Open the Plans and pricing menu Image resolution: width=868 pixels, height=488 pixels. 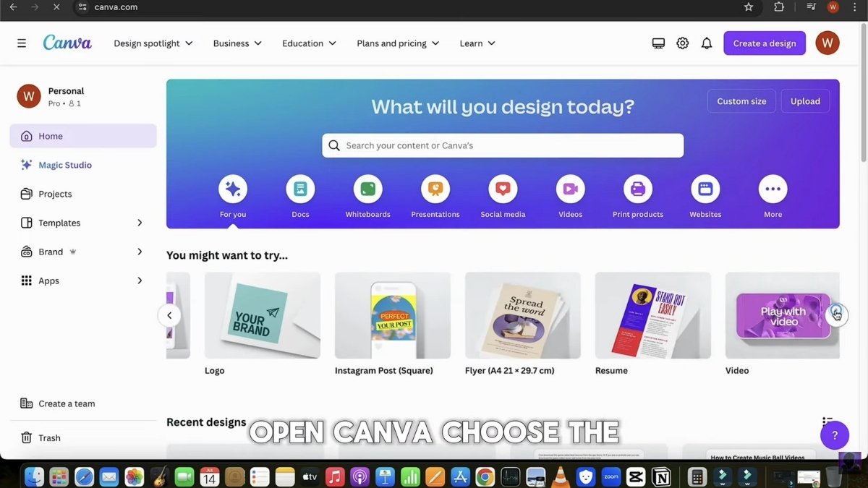(397, 43)
